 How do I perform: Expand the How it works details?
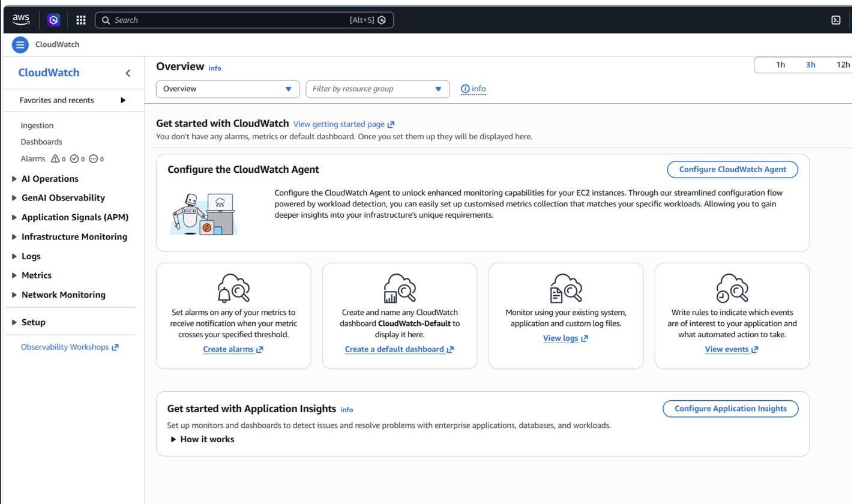click(x=203, y=439)
